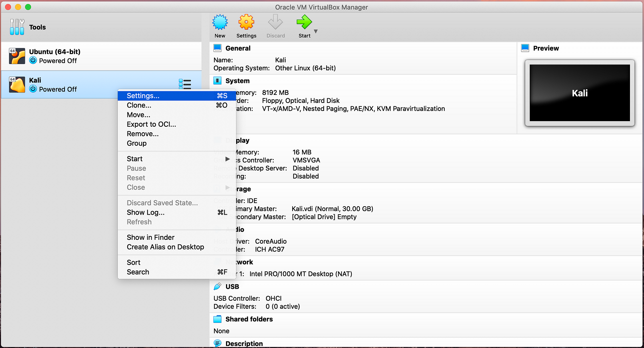Open the Description header link
644x348 pixels.
pyautogui.click(x=244, y=344)
